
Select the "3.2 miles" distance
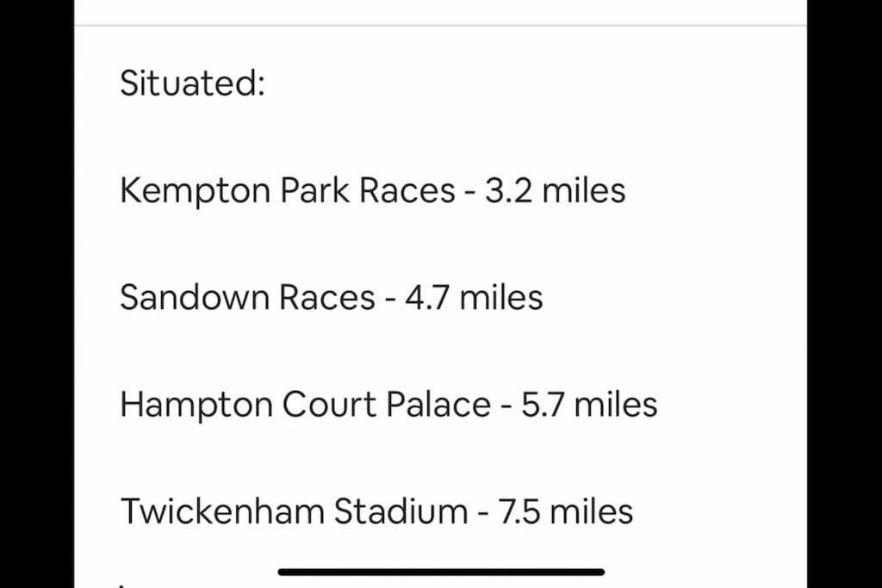[556, 190]
